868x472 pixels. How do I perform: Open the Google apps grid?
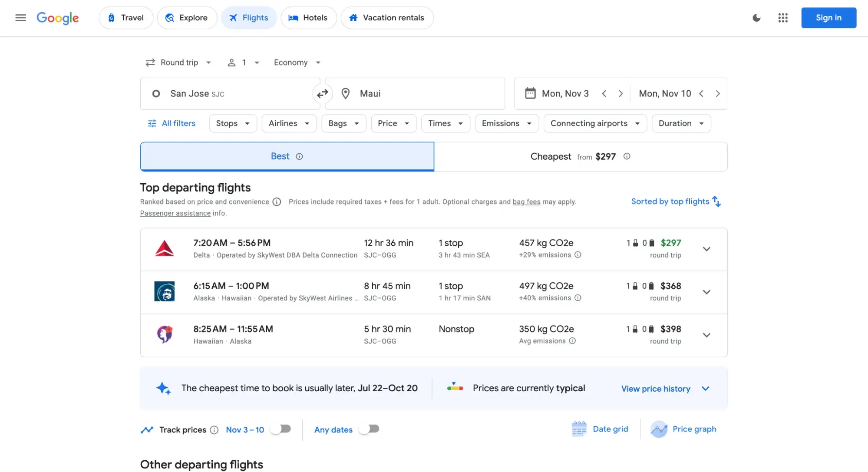(x=783, y=18)
